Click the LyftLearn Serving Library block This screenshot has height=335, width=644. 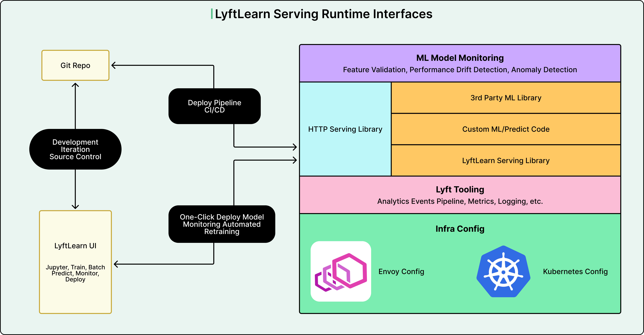(x=506, y=160)
